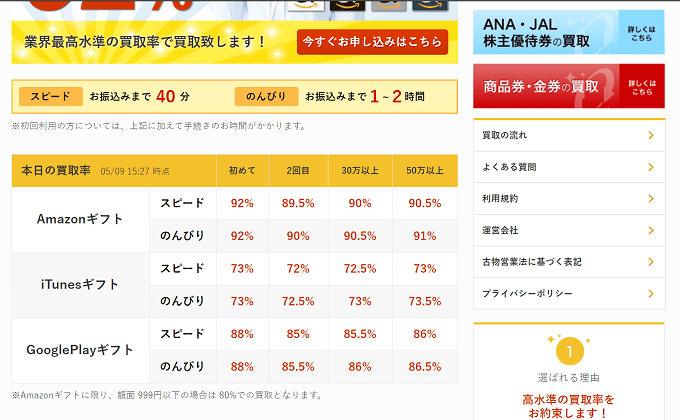Screen dimensions: 680x420
Task: Open プライバシーポリシー sidebar link
Action: (x=569, y=294)
